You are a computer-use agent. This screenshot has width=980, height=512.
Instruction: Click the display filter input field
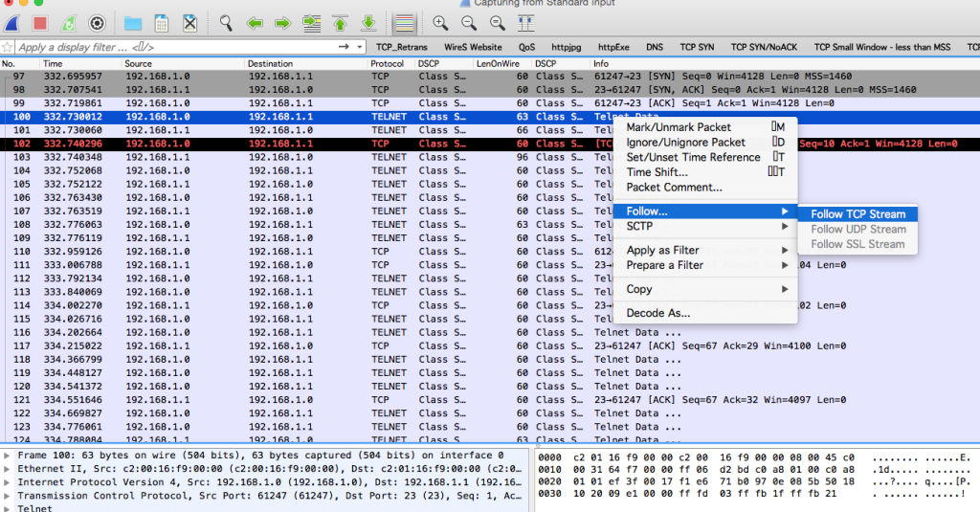tap(176, 47)
